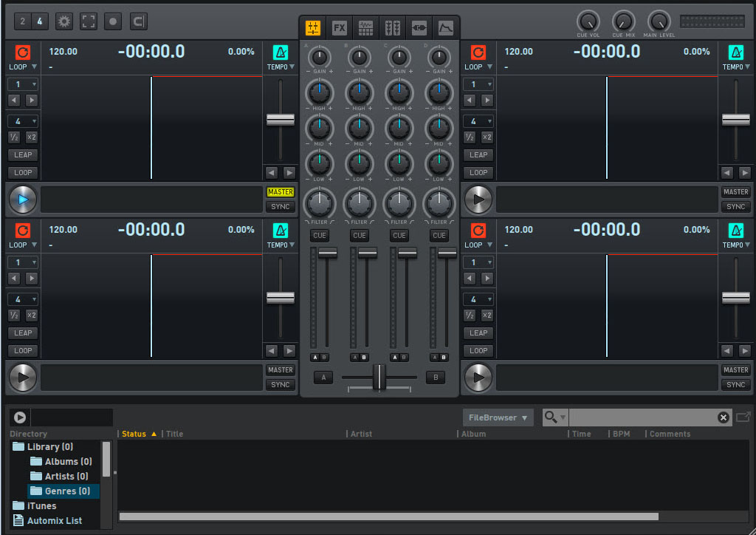Click the search input field

click(643, 418)
